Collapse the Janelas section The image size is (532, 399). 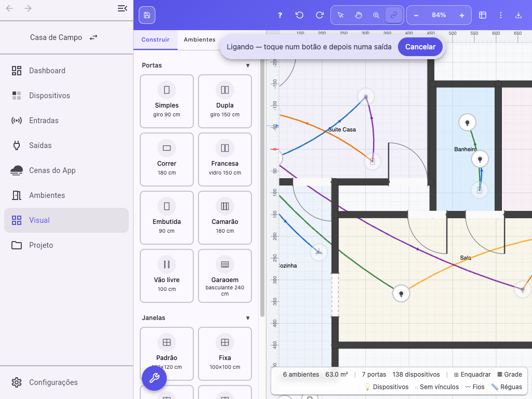point(248,318)
